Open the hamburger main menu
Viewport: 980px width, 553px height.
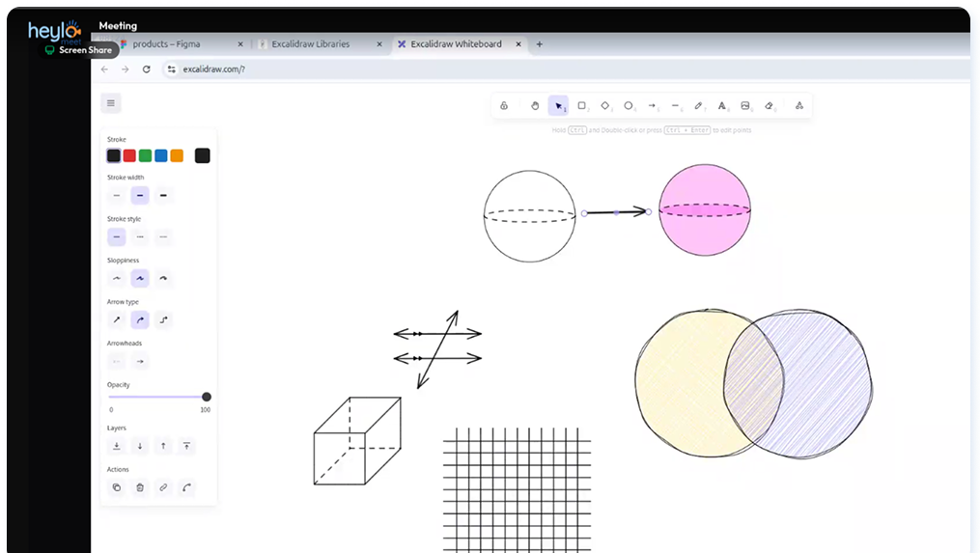point(111,103)
